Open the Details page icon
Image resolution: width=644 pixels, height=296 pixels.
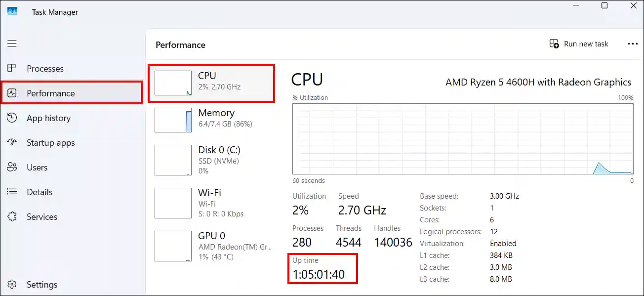click(x=12, y=192)
